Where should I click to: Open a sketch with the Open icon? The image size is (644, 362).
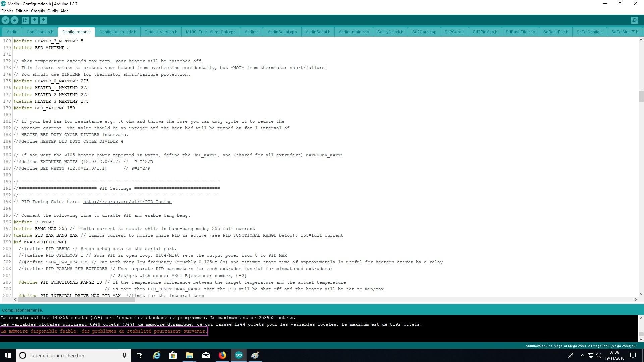(34, 20)
